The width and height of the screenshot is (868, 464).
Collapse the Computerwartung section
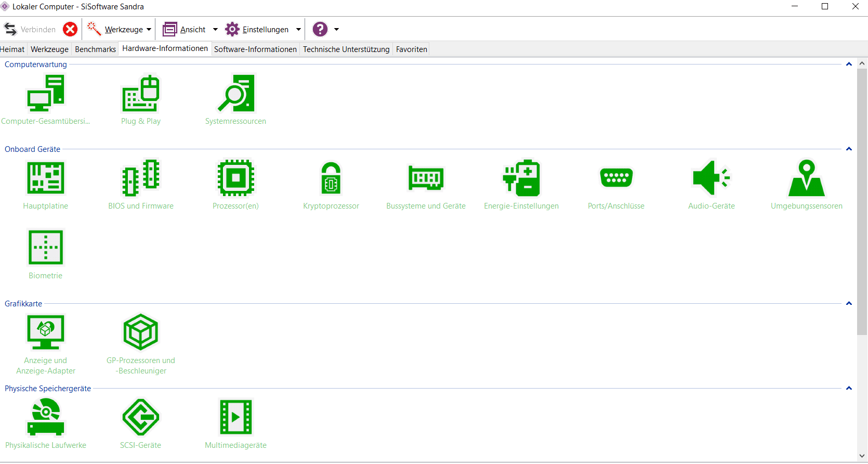[x=849, y=65]
